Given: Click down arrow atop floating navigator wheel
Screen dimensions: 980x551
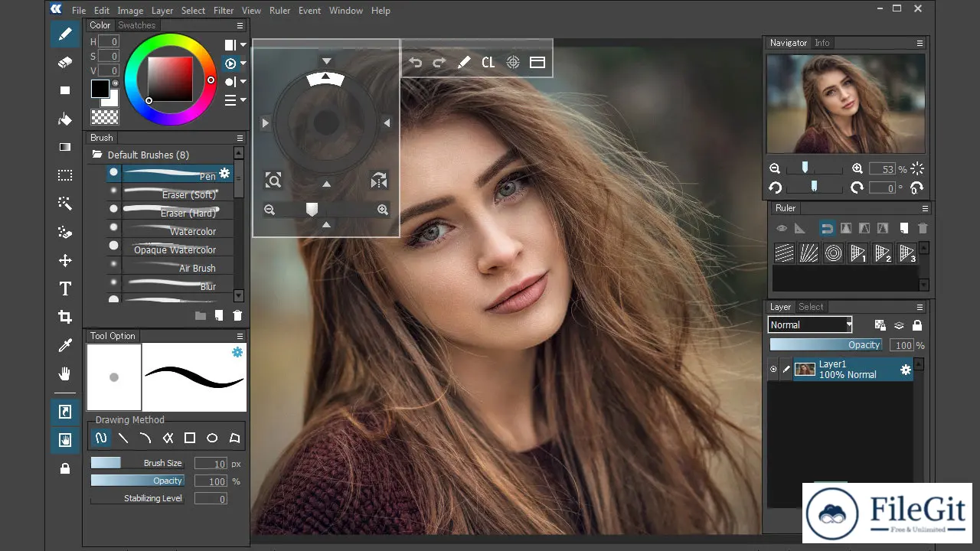Looking at the screenshot, I should [326, 60].
